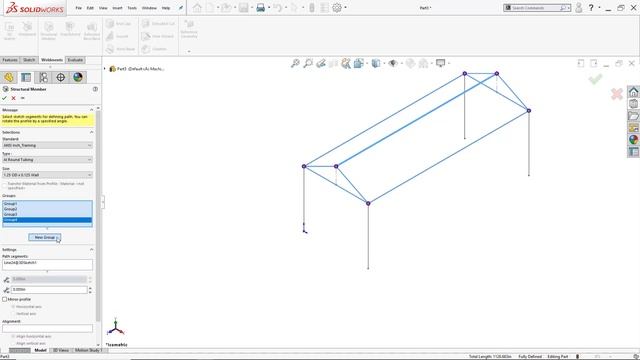Click the red cancel X in viewport corner
Viewport: 640px width, 360px height.
point(617,94)
